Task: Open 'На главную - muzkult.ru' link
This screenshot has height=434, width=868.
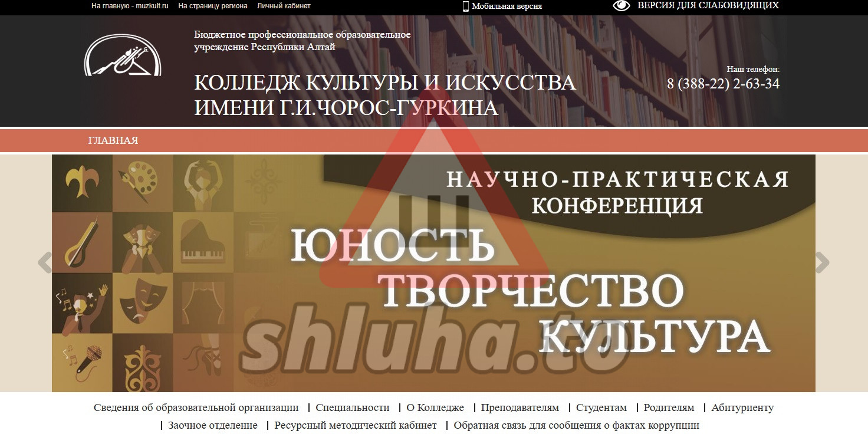Action: [130, 6]
